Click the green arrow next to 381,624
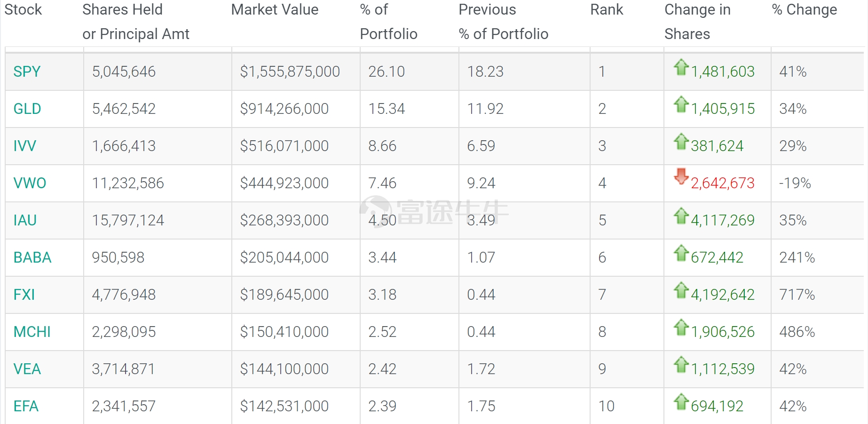868x424 pixels. (681, 142)
